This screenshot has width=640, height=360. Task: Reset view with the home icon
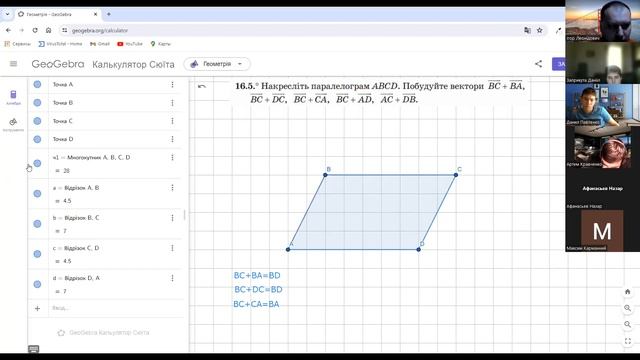pyautogui.click(x=627, y=291)
